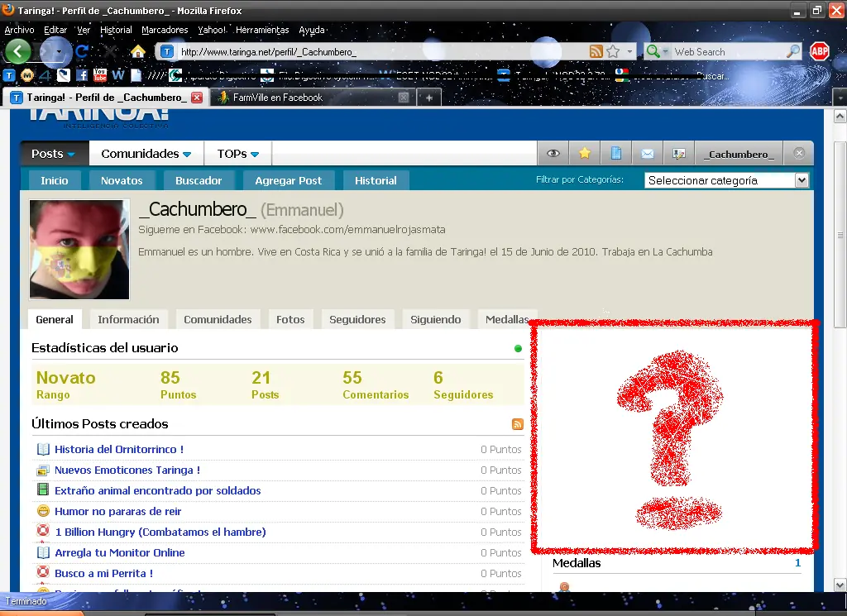847x616 pixels.
Task: Select the Información profile tab
Action: point(128,320)
